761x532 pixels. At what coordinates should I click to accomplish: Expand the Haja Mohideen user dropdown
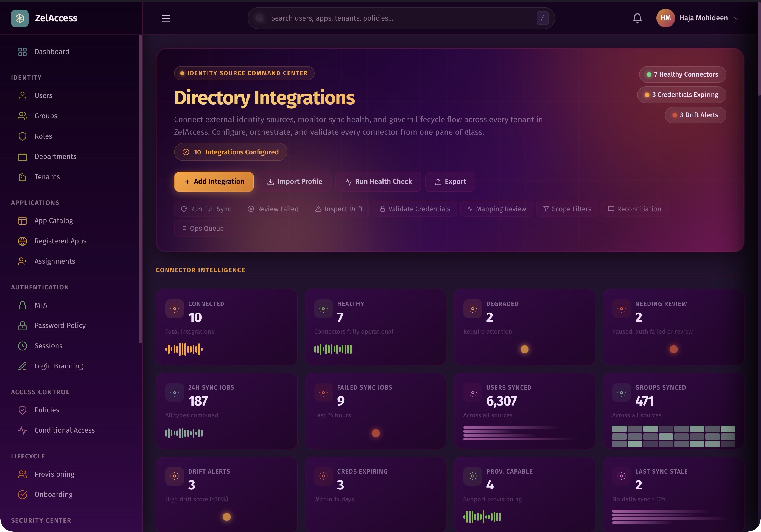coord(736,18)
